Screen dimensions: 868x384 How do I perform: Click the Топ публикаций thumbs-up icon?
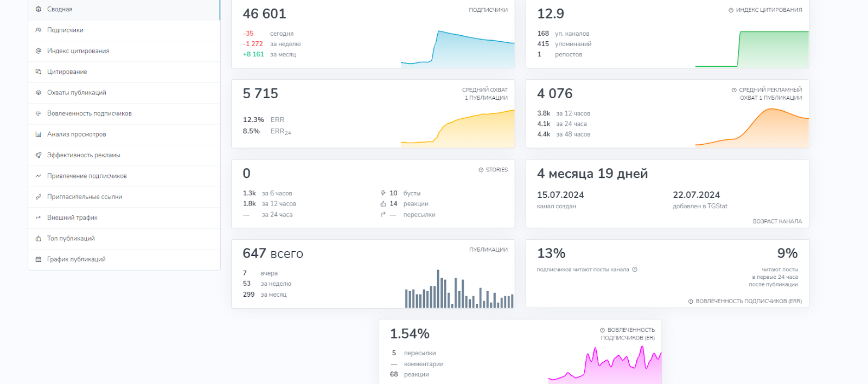pyautogui.click(x=39, y=239)
